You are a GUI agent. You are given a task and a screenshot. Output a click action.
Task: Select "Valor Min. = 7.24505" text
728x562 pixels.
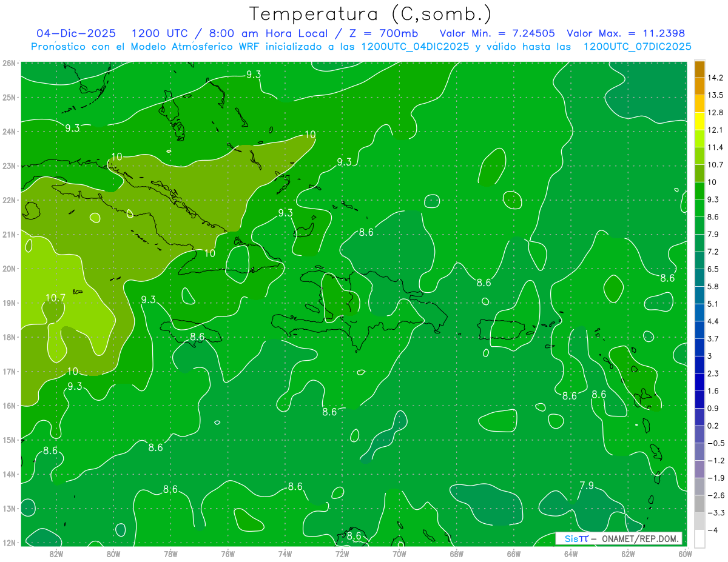coord(497,33)
